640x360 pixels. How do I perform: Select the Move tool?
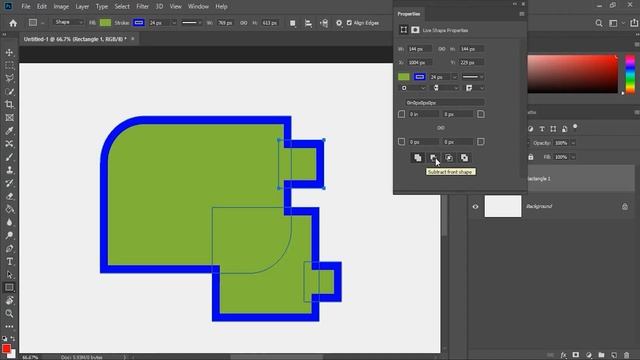point(9,52)
